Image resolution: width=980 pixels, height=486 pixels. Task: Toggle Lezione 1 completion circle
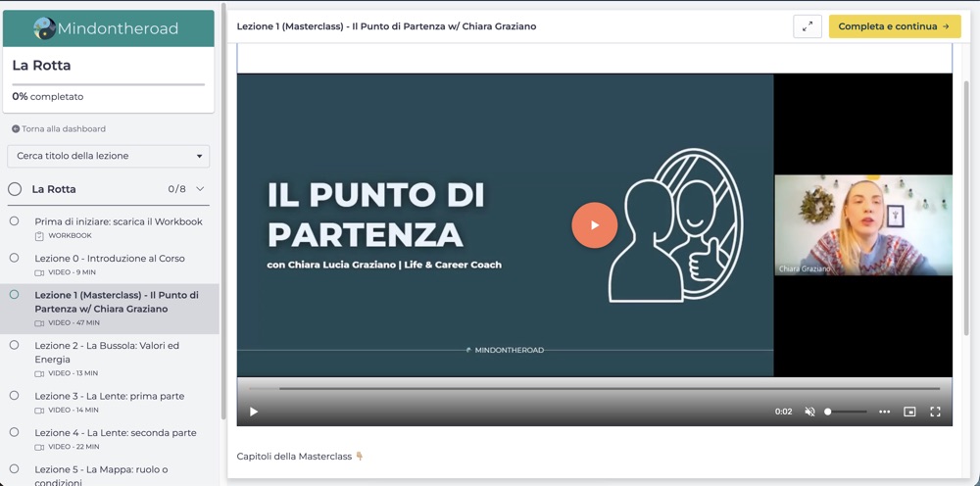pyautogui.click(x=15, y=294)
